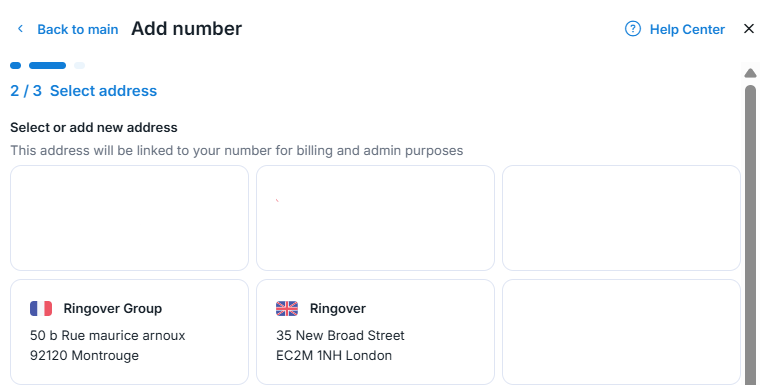The height and width of the screenshot is (385, 767).
Task: Click the current second progress step pill
Action: pyautogui.click(x=47, y=66)
